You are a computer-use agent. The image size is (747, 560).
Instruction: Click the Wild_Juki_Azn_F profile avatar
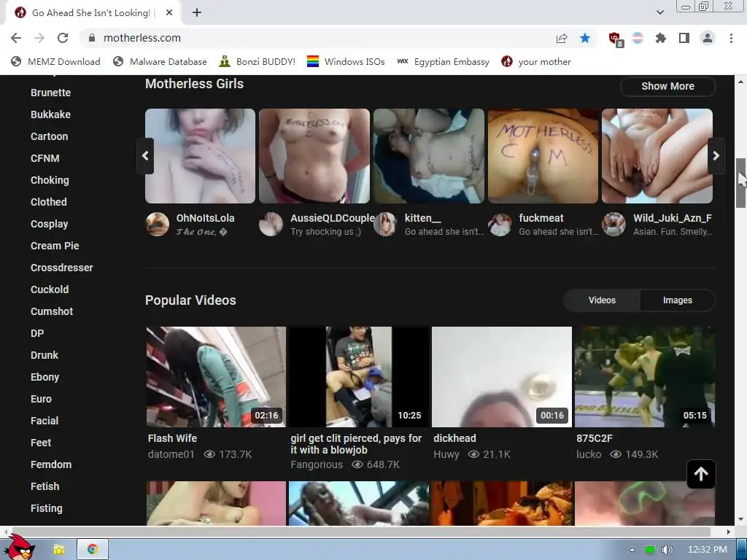click(x=614, y=225)
